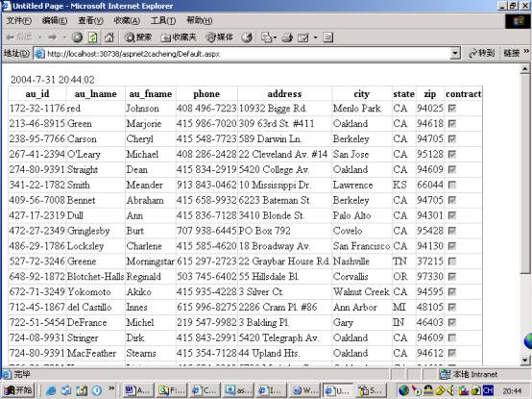This screenshot has height=399, width=532.
Task: Open the 工具(T) menu
Action: 163,21
